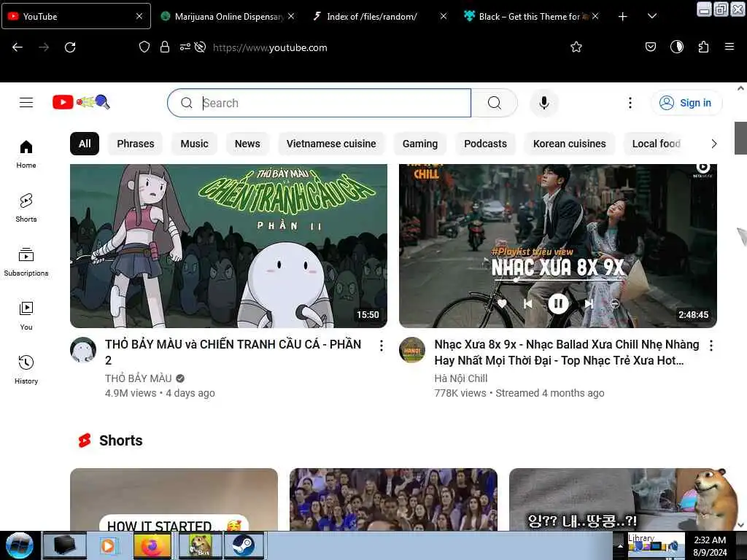Image resolution: width=747 pixels, height=560 pixels.
Task: Open the crowd audience short thumbnail
Action: click(393, 499)
